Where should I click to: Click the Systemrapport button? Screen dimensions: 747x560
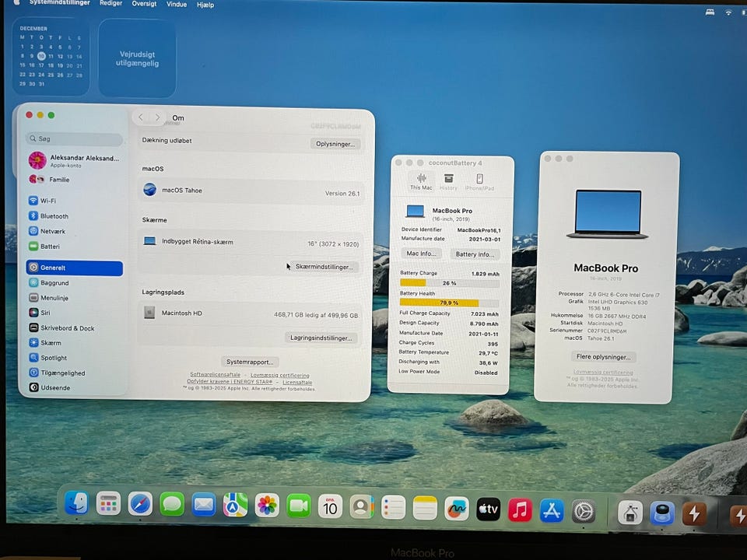(250, 362)
